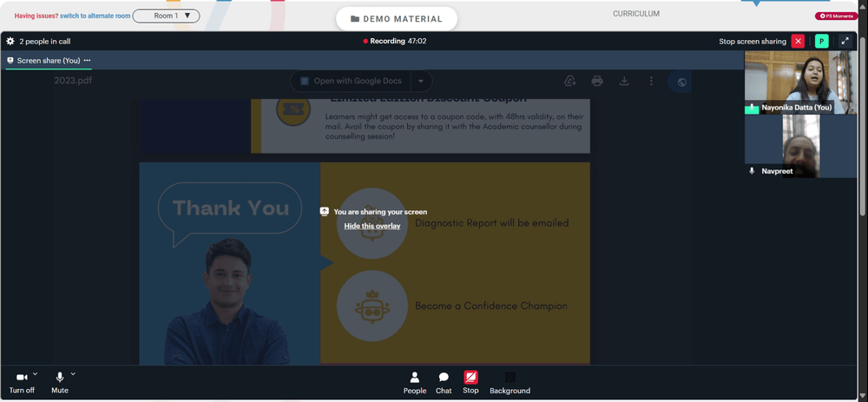Open call settings gear icon
This screenshot has width=868, height=402.
pyautogui.click(x=10, y=42)
